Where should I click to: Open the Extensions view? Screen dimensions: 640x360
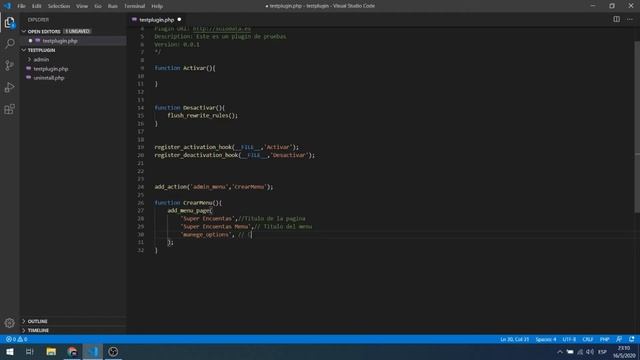click(9, 109)
